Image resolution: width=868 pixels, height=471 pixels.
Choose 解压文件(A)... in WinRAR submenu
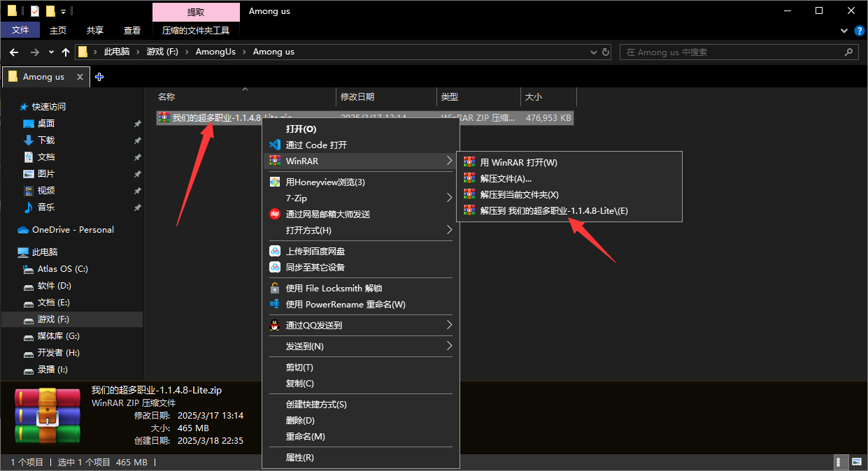569,178
